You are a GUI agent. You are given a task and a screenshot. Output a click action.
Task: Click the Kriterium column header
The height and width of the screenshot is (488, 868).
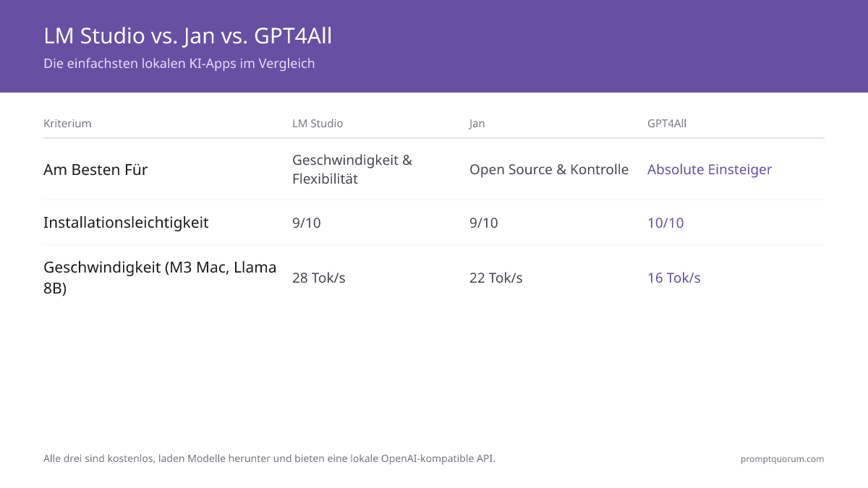point(67,124)
